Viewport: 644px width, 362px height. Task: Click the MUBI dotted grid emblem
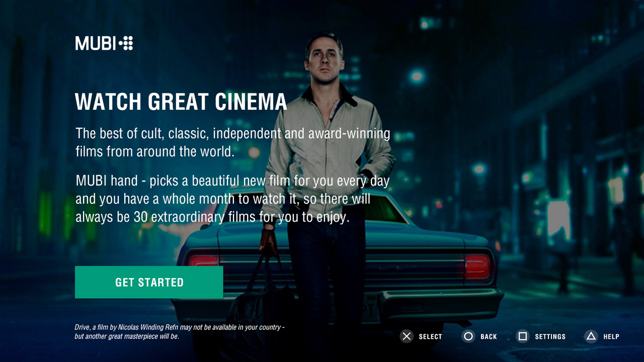point(126,43)
